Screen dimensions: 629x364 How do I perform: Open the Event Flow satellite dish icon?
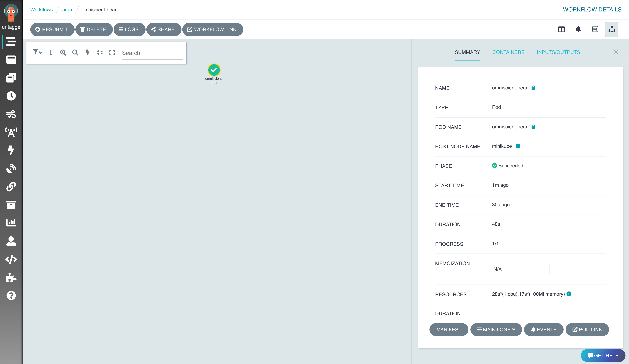[11, 169]
